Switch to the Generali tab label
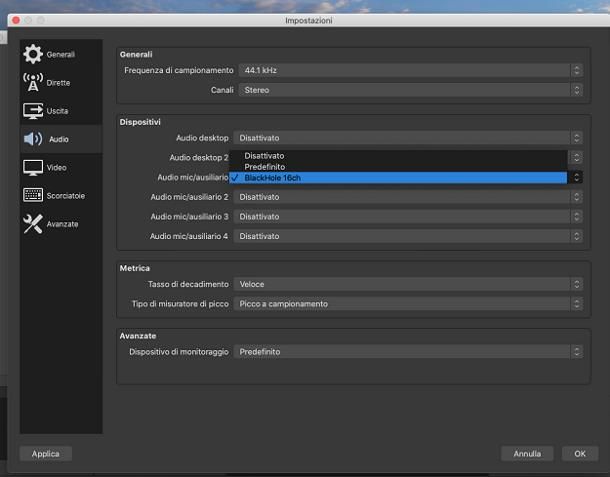Screen dimensions: 610x477 [61, 54]
